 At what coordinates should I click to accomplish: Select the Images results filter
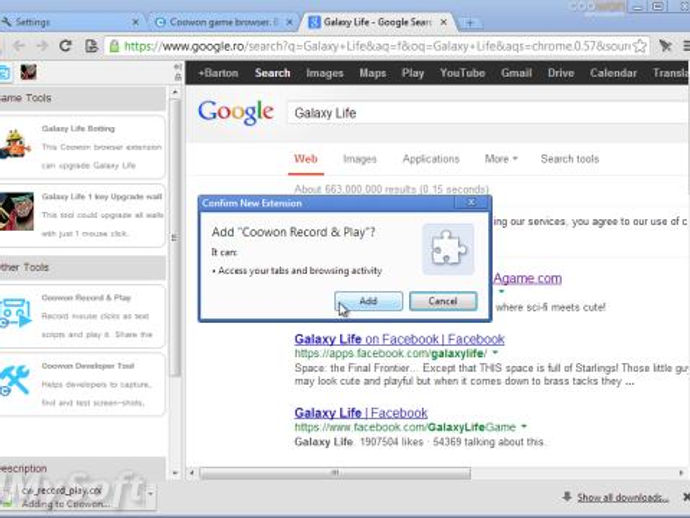point(360,159)
